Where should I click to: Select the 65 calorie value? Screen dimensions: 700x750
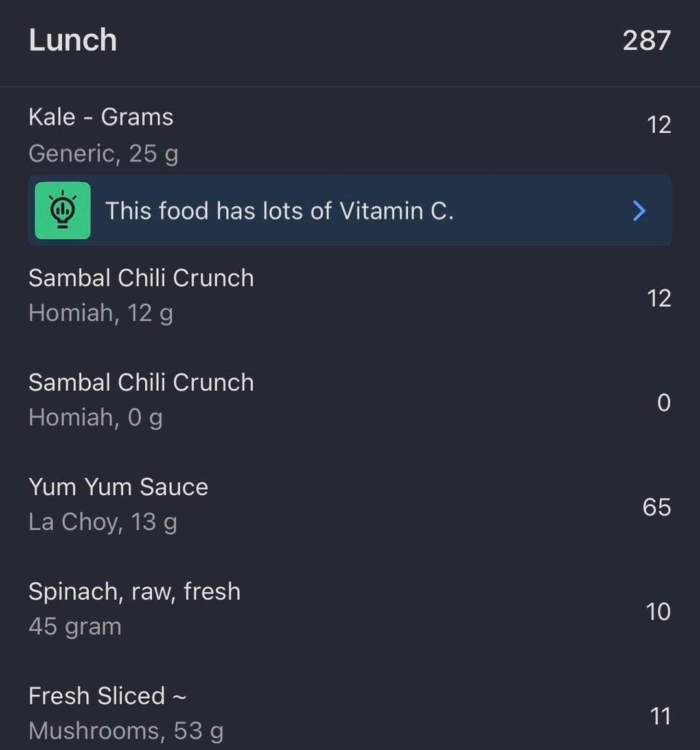click(x=657, y=507)
